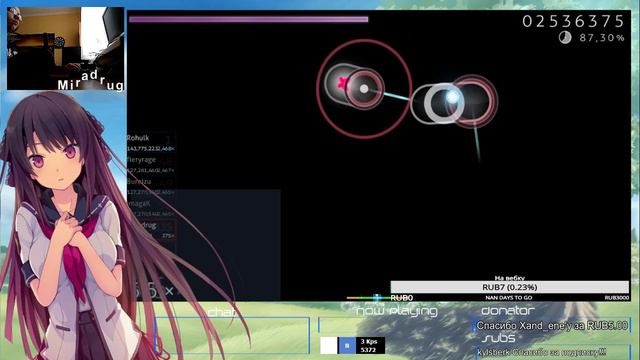Select Rohulk in the leaderboard
The width and height of the screenshot is (640, 360).
(x=151, y=142)
